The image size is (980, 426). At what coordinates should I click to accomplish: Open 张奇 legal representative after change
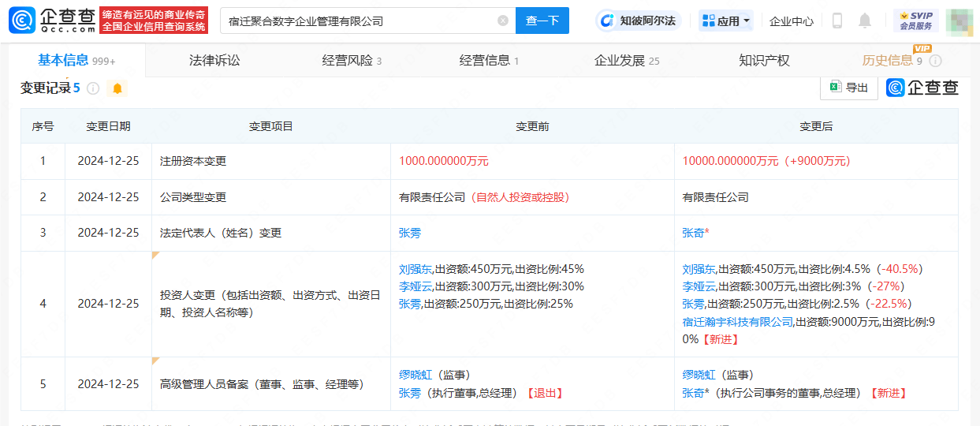pyautogui.click(x=696, y=233)
